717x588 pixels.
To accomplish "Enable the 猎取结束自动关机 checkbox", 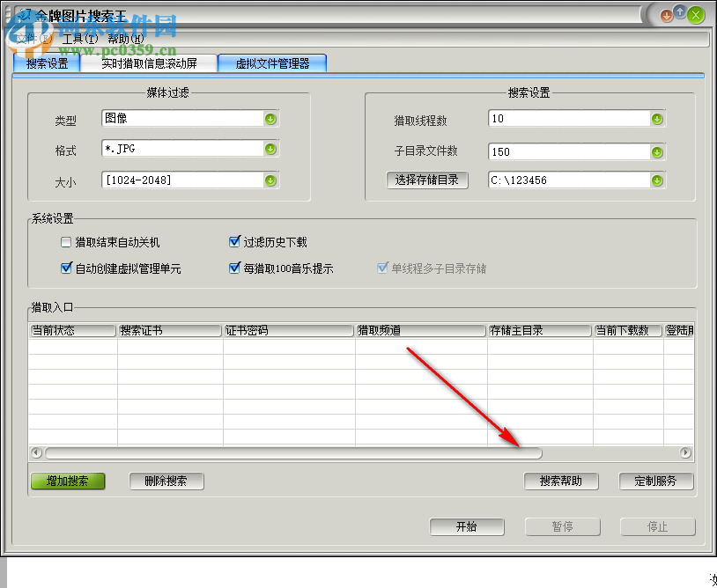I will (65, 241).
